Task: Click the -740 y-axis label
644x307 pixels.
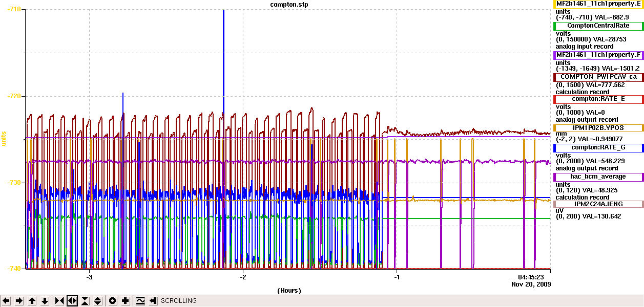Action: (13, 269)
